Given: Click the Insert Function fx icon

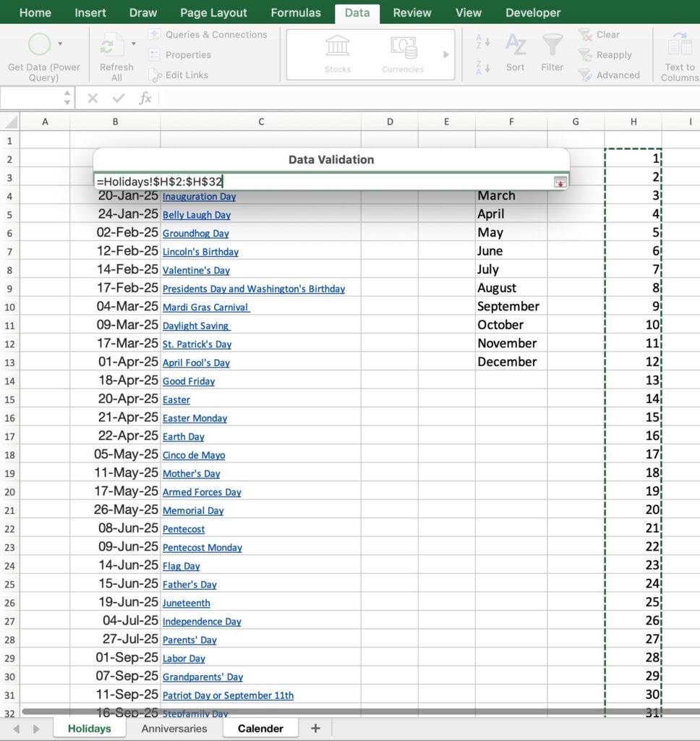Looking at the screenshot, I should (145, 98).
